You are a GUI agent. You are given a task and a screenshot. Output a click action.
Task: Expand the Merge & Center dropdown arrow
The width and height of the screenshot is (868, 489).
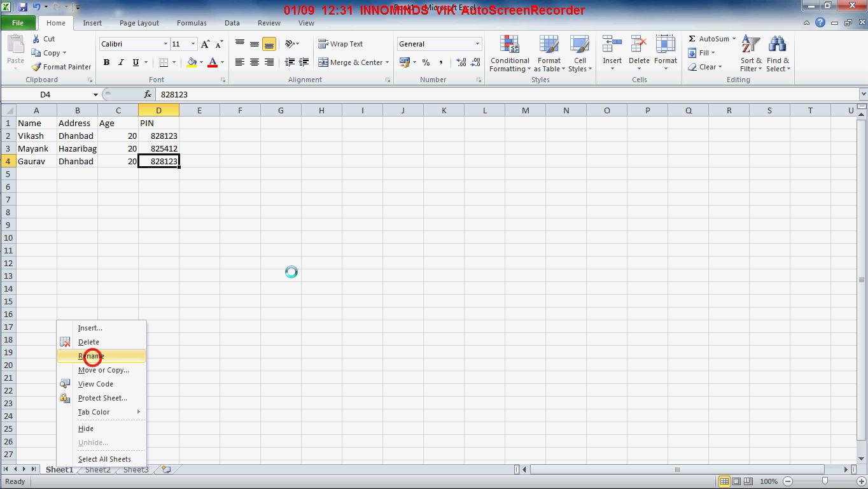(388, 62)
